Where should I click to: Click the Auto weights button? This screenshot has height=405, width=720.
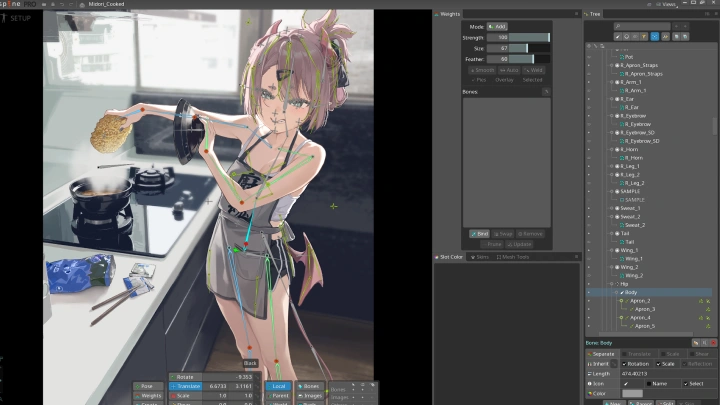coord(509,70)
